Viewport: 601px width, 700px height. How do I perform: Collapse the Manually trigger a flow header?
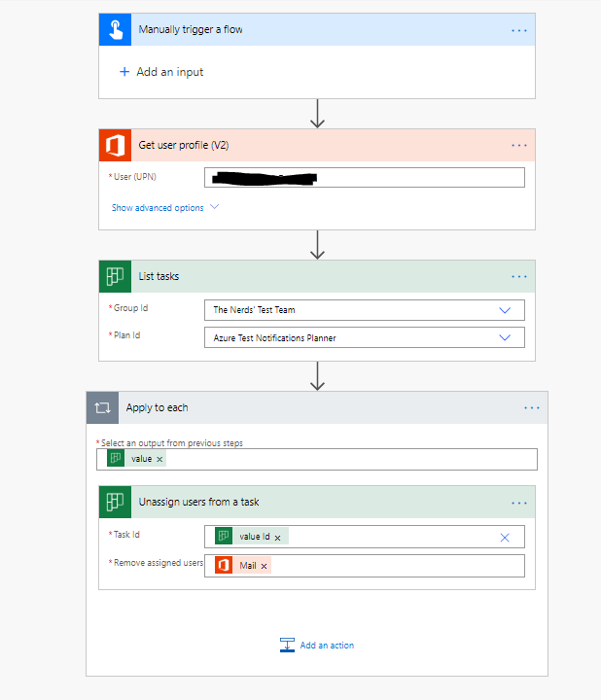click(x=317, y=29)
